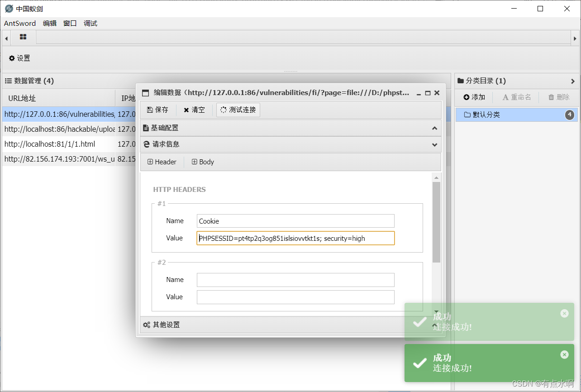Viewport: 581px width, 392px height.
Task: Maximize the 编辑数据 dialog
Action: coord(428,93)
